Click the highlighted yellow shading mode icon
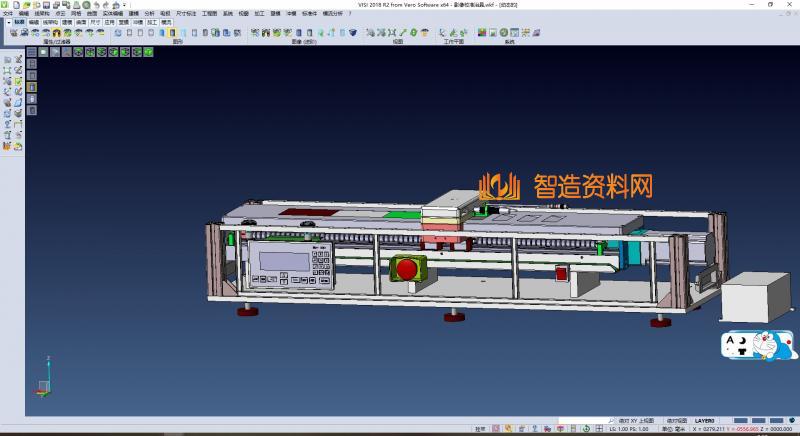Viewport: 800px width, 436px height. tap(172, 33)
